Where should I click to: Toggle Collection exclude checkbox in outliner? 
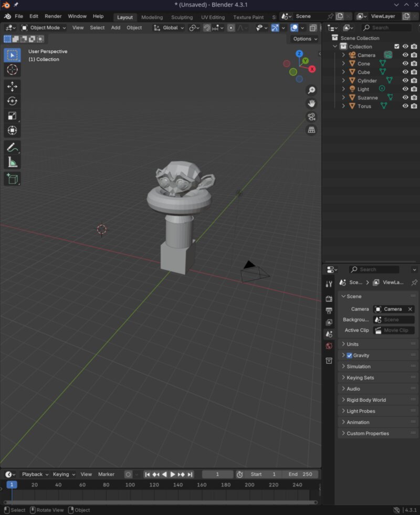[397, 46]
